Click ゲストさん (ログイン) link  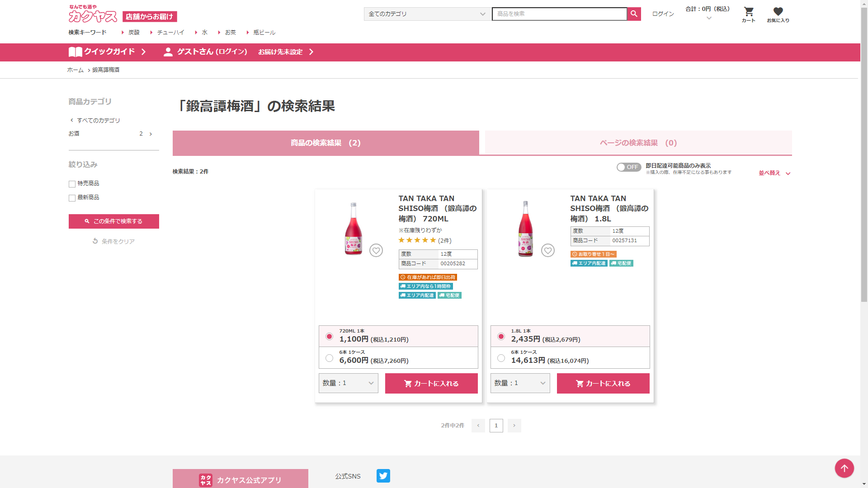tap(212, 52)
